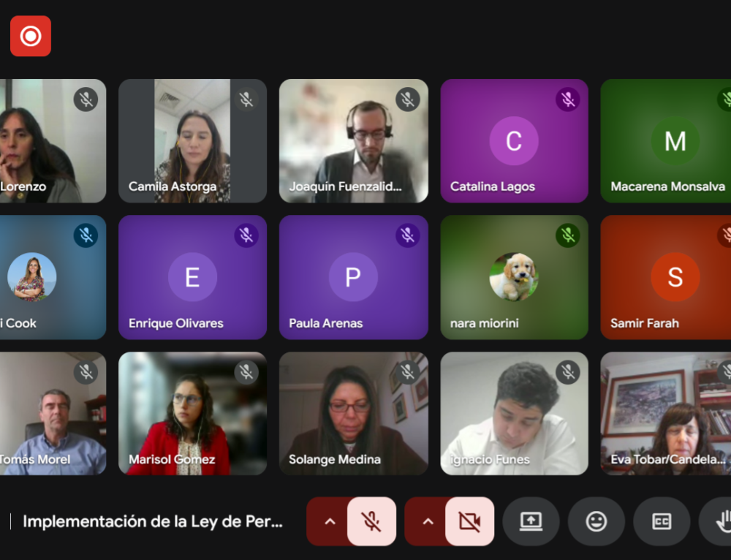The width and height of the screenshot is (731, 560).
Task: Select Tomás Morel's video tile
Action: [53, 414]
